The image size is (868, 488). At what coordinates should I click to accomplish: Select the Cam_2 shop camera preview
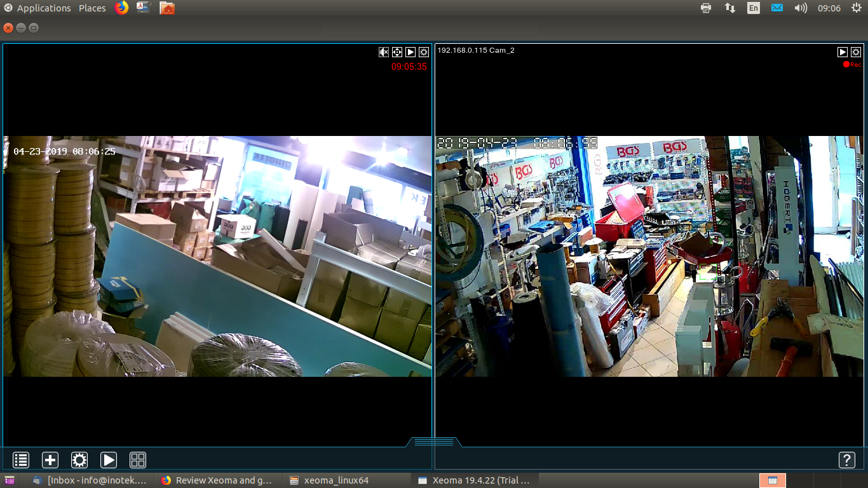coord(648,256)
